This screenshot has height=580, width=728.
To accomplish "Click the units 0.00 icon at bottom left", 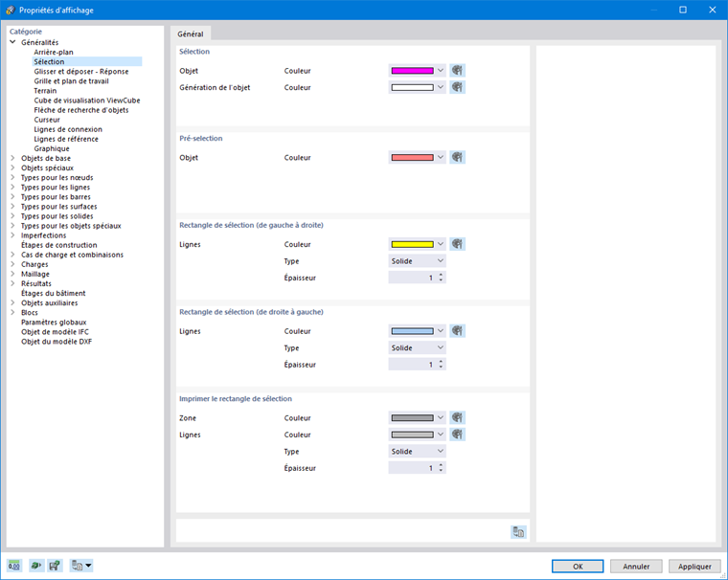I will pyautogui.click(x=14, y=566).
